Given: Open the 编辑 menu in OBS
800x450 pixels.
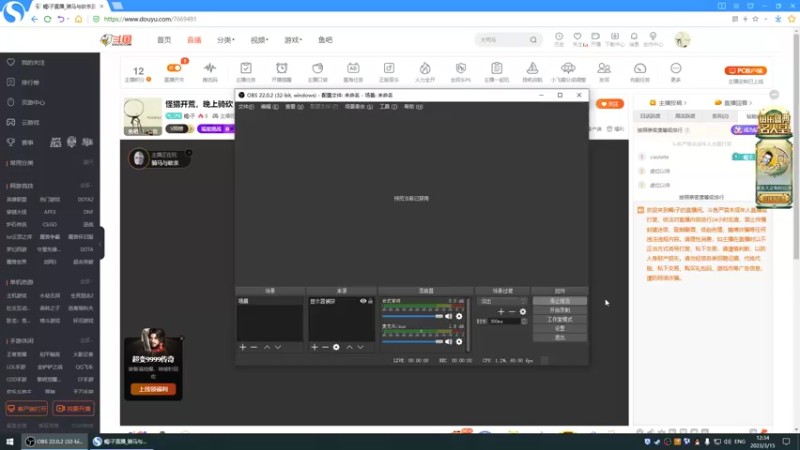Looking at the screenshot, I should click(269, 107).
